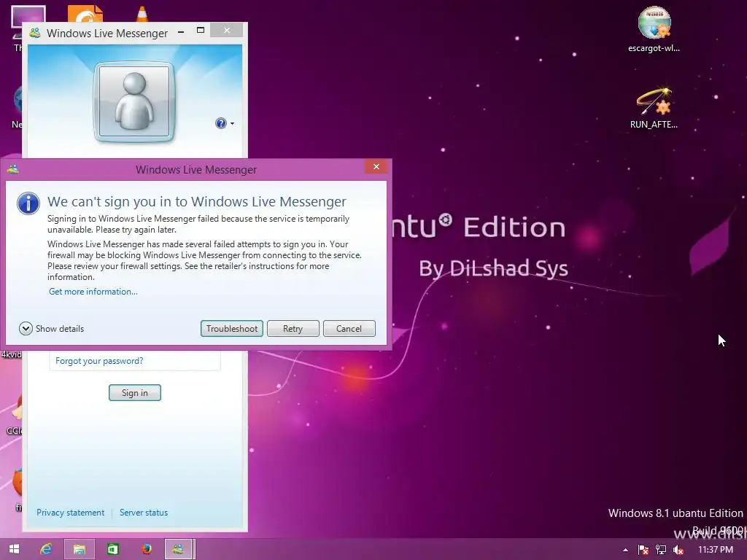The image size is (747, 560).
Task: Minimize the Windows Live Messenger main window
Action: pyautogui.click(x=181, y=32)
